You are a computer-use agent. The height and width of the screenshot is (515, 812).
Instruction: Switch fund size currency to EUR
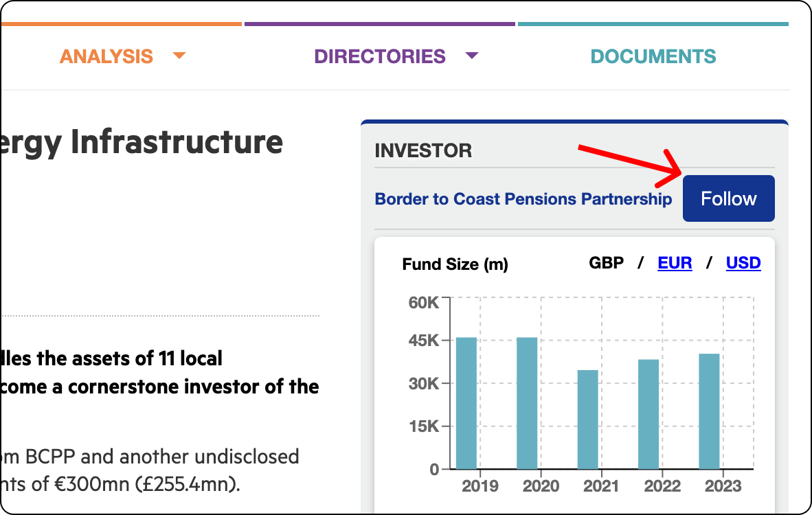675,263
